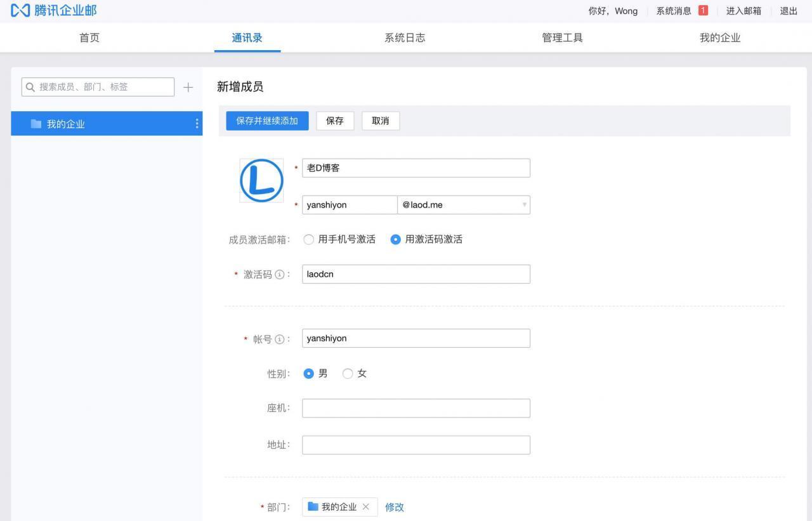812x521 pixels.
Task: Click the plus icon to add a department
Action: (x=188, y=88)
